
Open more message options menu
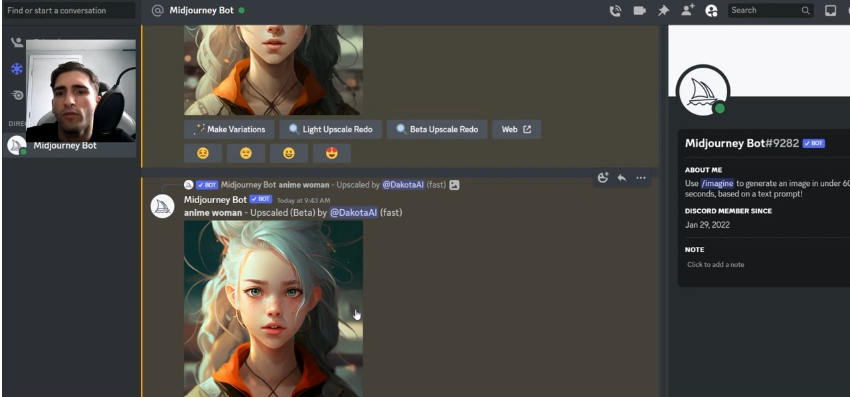[x=641, y=178]
